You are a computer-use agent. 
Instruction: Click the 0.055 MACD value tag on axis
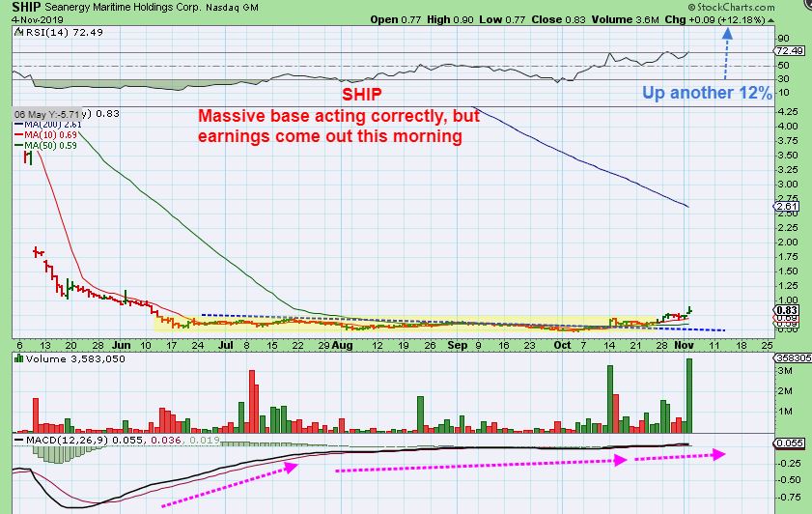(789, 443)
